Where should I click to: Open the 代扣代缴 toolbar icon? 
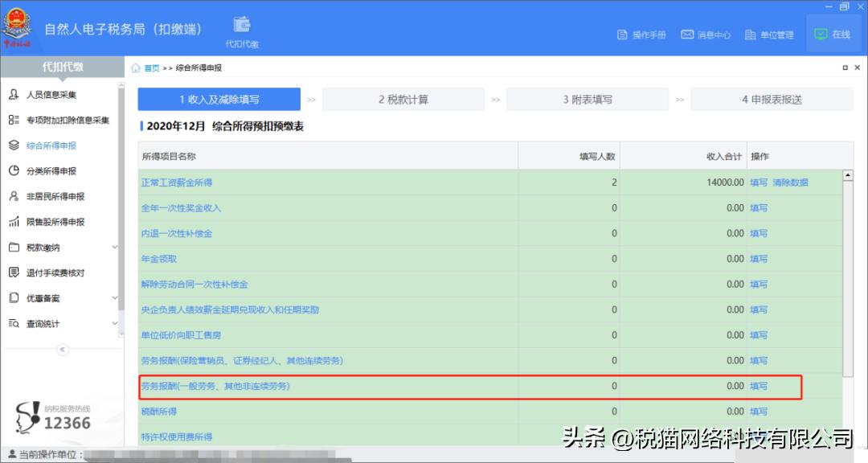(241, 29)
